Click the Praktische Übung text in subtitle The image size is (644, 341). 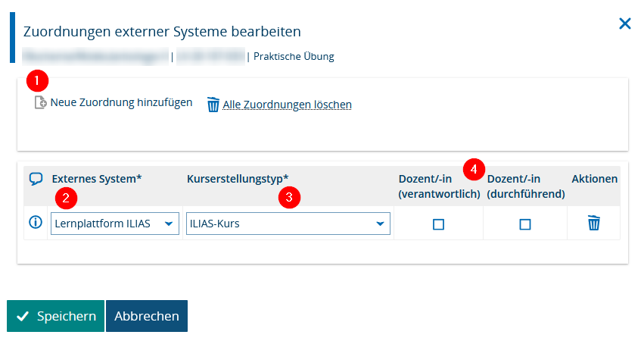coord(294,56)
